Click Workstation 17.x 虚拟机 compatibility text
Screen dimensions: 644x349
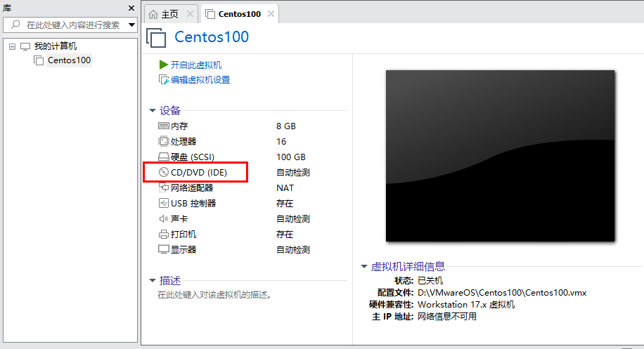point(466,305)
